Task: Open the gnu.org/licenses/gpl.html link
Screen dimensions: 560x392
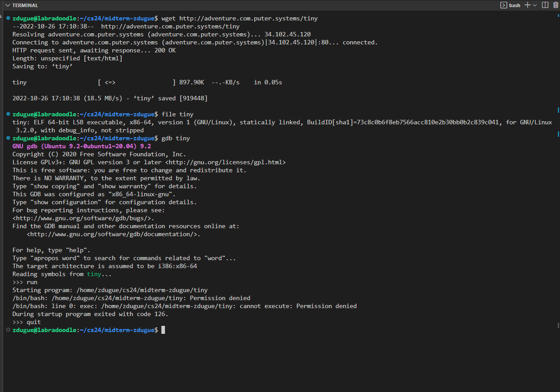Action: (x=225, y=162)
